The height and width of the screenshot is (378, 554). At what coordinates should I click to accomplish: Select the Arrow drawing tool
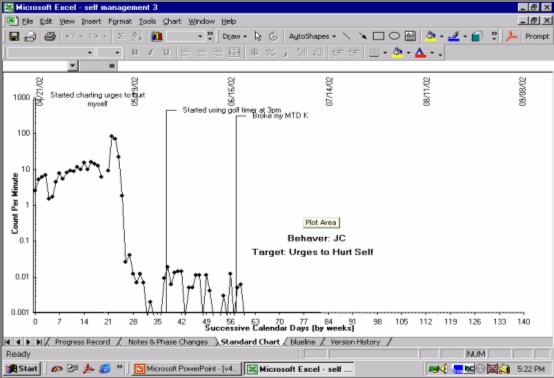(x=363, y=36)
